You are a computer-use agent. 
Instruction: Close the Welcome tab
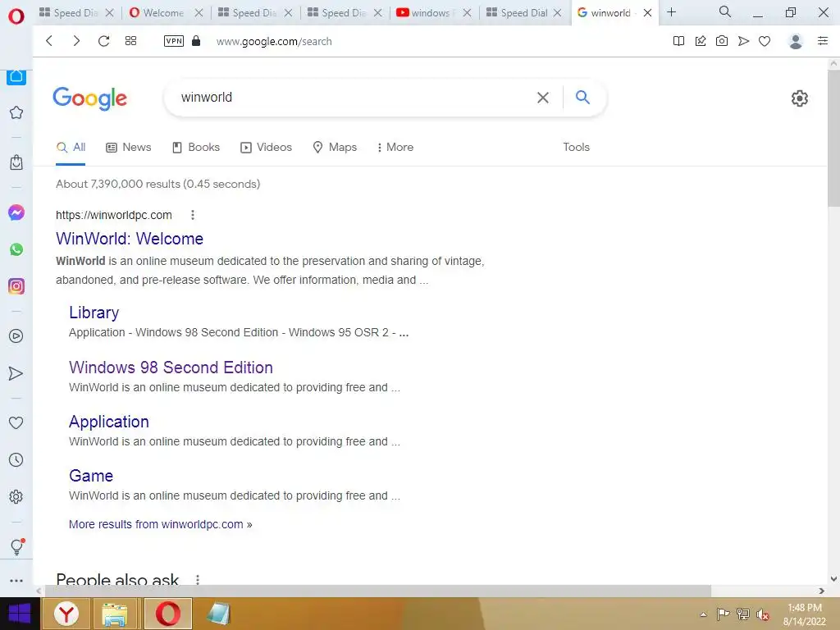pos(199,12)
